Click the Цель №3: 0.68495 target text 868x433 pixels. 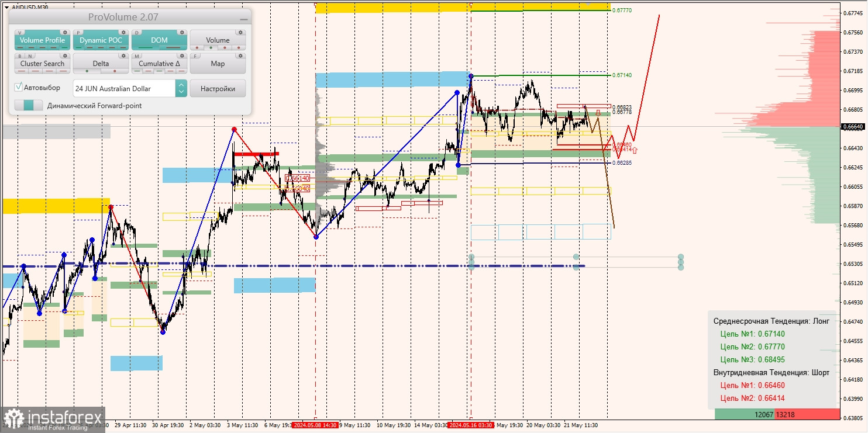click(x=752, y=360)
